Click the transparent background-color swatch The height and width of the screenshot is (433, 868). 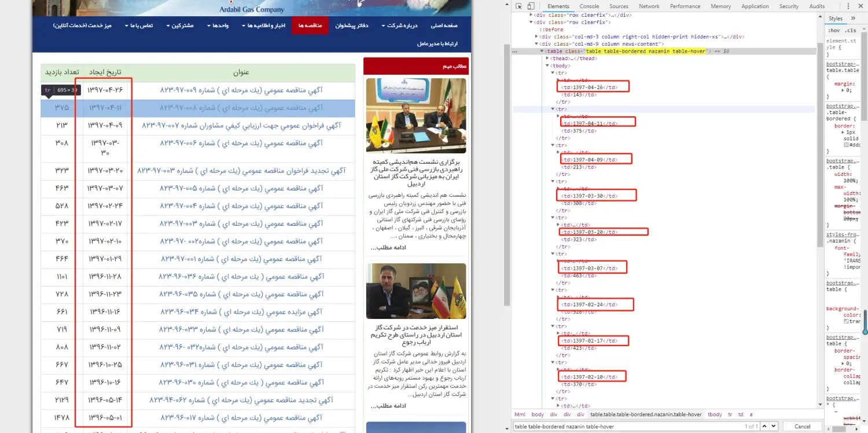click(x=847, y=321)
